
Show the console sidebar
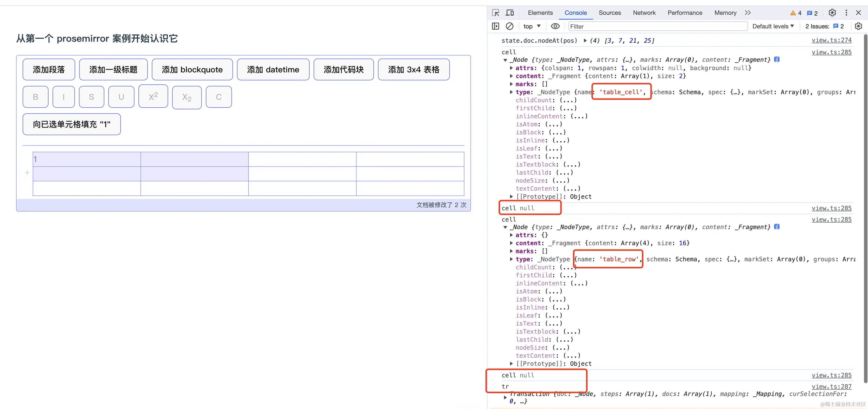[x=495, y=26]
